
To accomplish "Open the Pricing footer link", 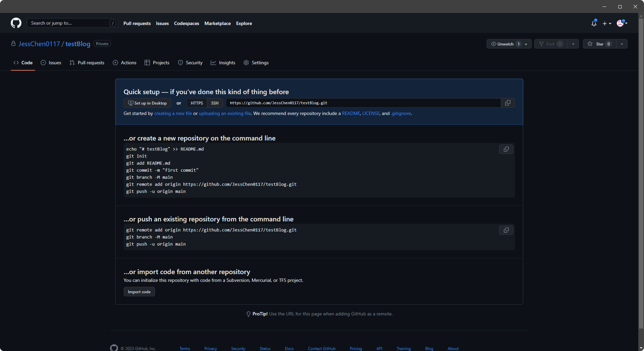I will point(356,349).
